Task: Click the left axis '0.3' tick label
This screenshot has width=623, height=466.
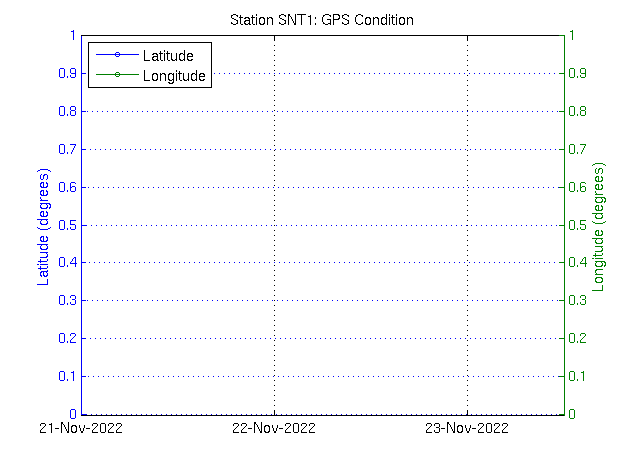Action: pos(68,300)
